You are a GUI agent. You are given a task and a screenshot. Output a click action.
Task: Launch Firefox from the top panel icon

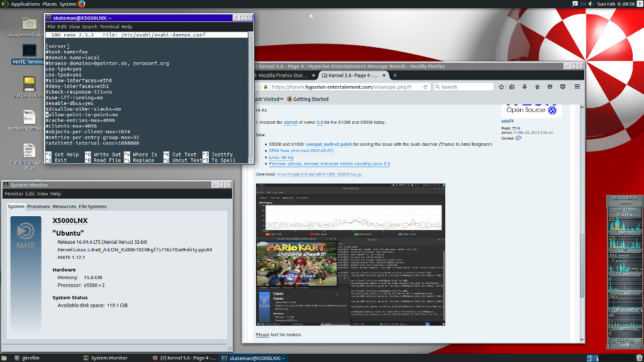click(x=81, y=4)
